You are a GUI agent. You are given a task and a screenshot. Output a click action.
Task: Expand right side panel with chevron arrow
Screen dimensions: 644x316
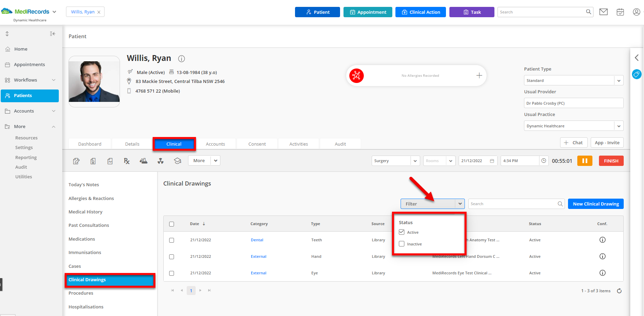(637, 57)
